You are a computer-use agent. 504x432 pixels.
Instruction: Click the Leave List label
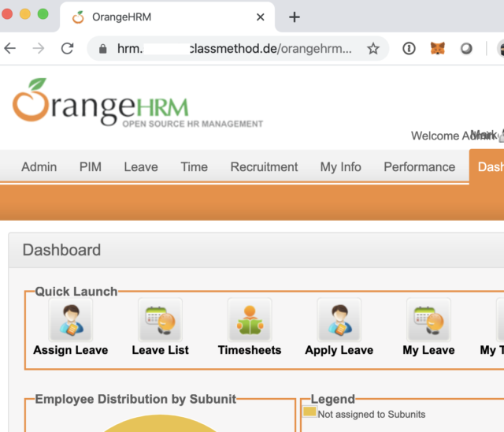pyautogui.click(x=160, y=350)
